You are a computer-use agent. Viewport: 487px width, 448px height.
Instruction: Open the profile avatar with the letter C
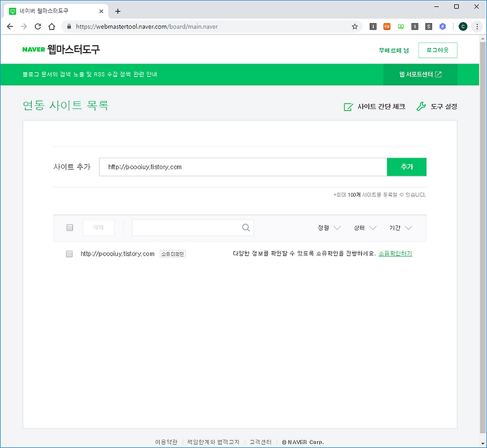(x=463, y=26)
